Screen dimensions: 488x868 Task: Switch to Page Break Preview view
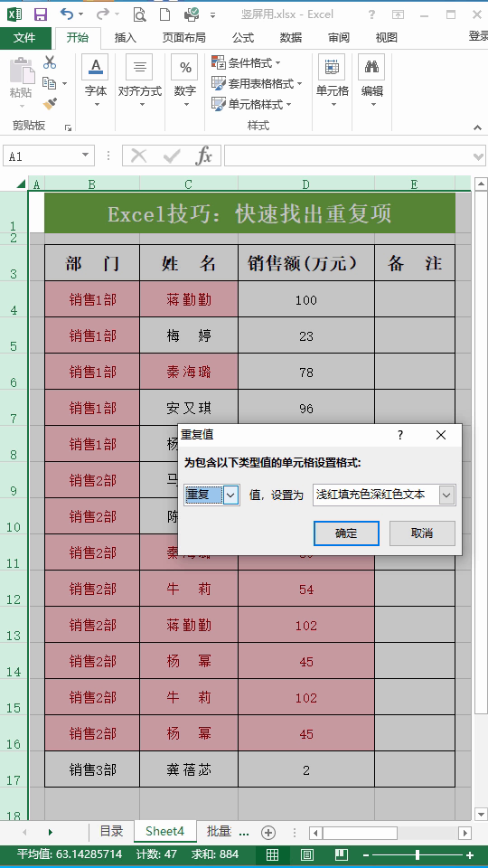click(x=342, y=854)
